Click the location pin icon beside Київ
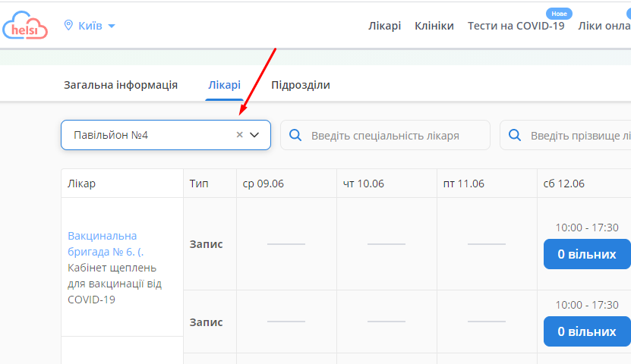 (68, 26)
